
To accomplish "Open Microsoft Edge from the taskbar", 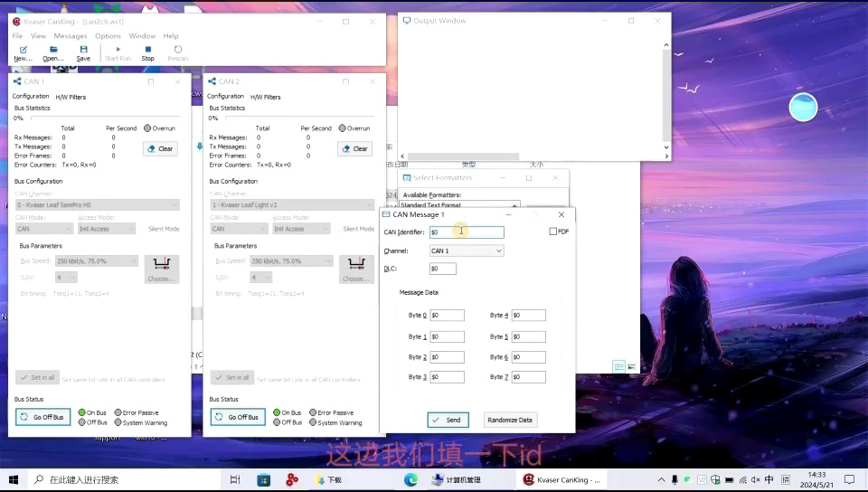I will 410,480.
